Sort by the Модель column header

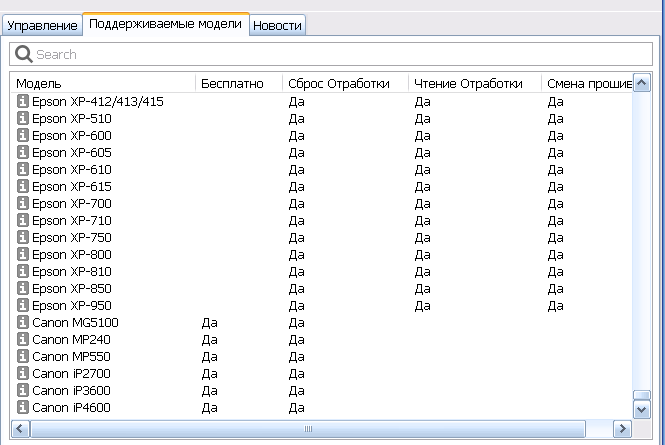(x=103, y=83)
